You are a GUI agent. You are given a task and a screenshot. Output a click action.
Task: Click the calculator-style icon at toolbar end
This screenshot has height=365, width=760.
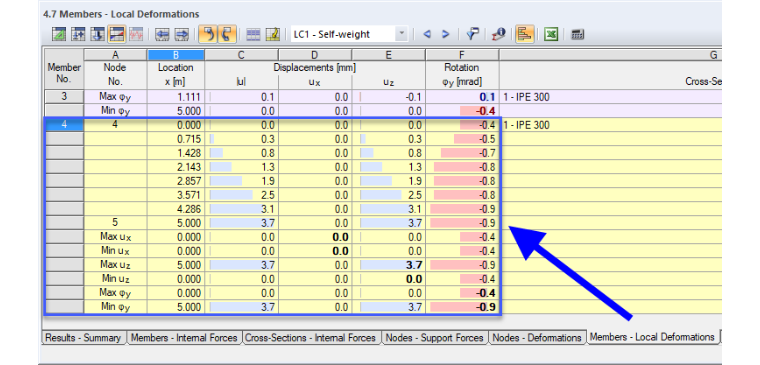tap(577, 34)
